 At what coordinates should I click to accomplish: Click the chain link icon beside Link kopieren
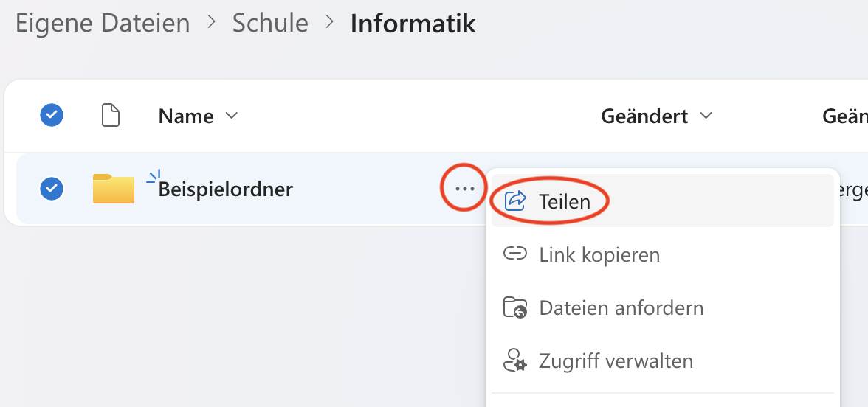tap(514, 254)
